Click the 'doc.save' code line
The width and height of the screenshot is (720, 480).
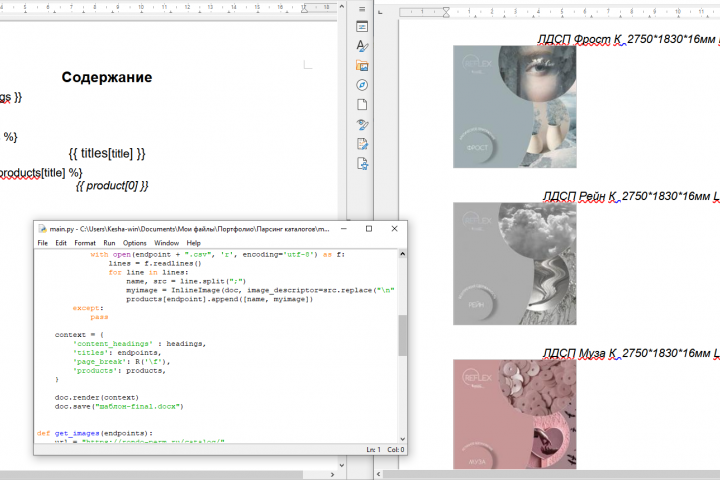[119, 407]
